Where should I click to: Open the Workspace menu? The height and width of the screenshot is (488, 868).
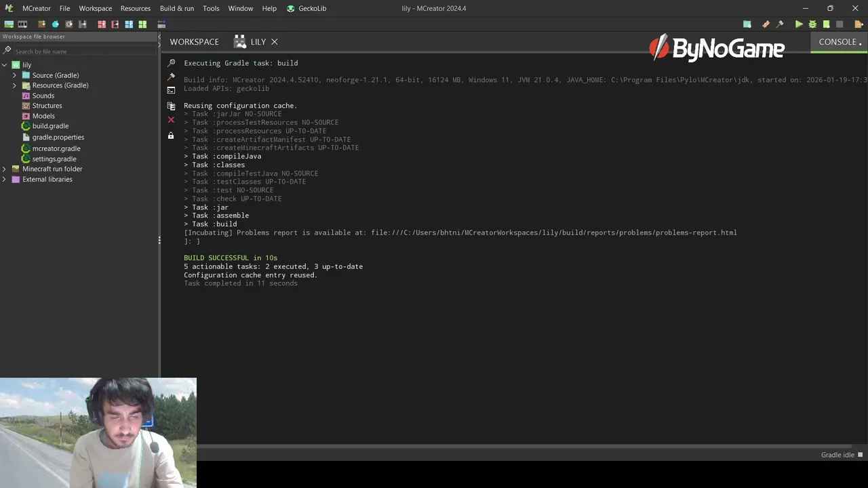point(96,8)
